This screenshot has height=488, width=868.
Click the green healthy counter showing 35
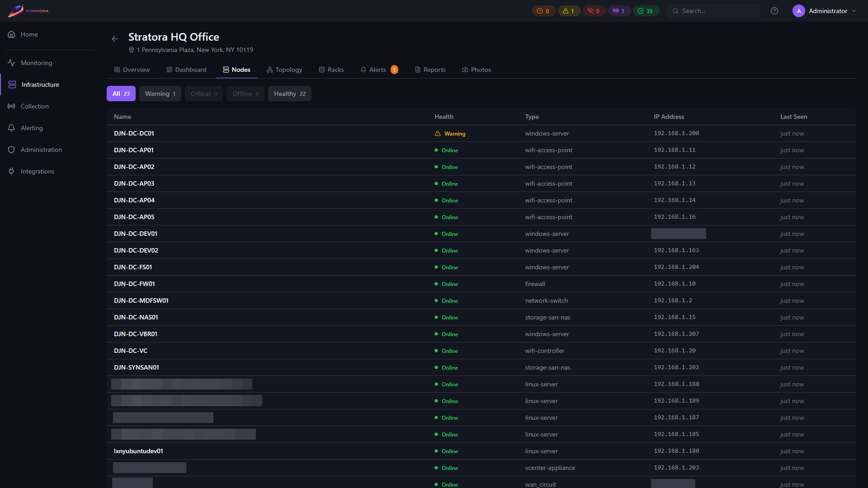[646, 11]
